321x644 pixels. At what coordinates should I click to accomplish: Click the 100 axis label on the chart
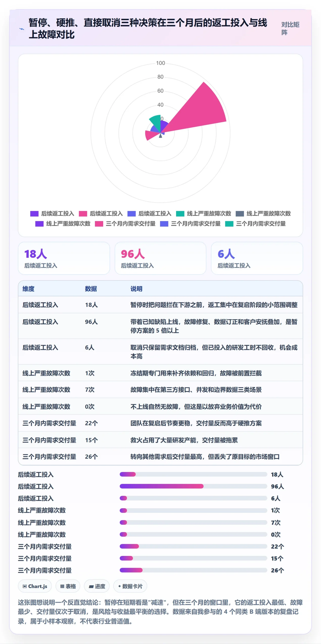point(160,63)
